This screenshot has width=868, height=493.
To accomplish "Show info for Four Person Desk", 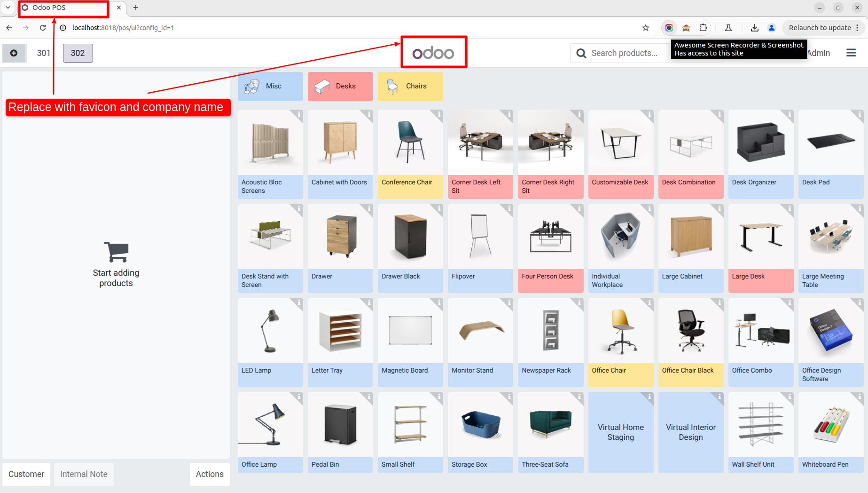I will tap(579, 208).
